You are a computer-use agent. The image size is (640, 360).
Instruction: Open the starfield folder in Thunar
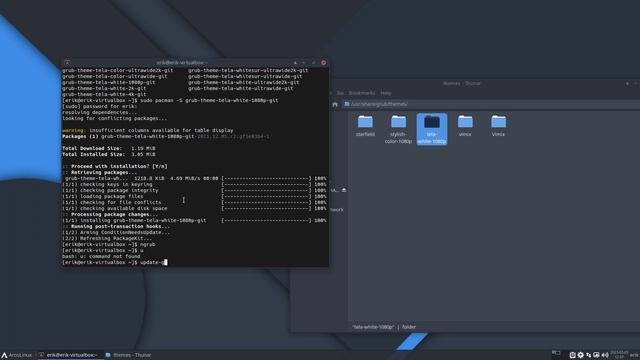(365, 126)
